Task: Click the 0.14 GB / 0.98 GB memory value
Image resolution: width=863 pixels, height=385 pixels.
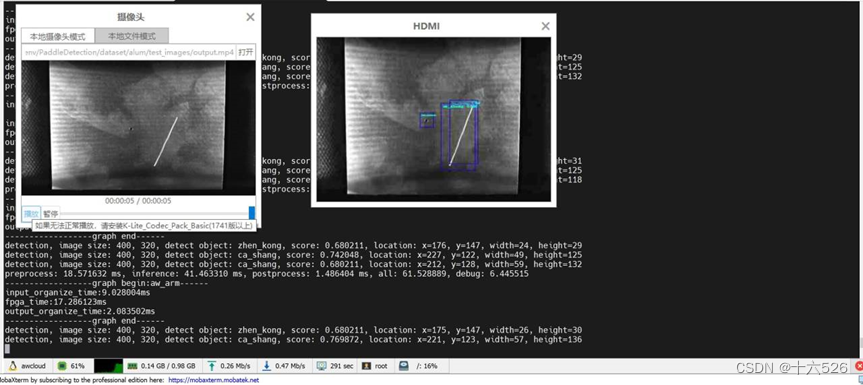Action: click(168, 366)
